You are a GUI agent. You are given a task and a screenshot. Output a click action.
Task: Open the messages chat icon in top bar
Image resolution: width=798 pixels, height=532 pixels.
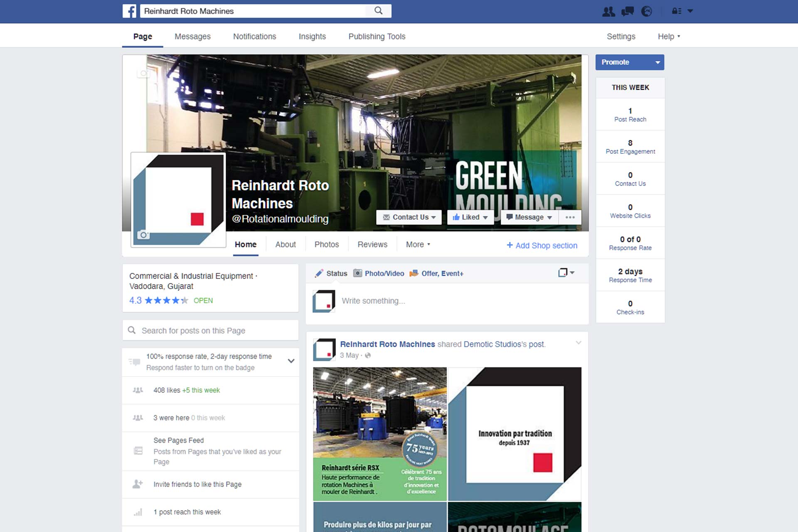click(x=628, y=11)
